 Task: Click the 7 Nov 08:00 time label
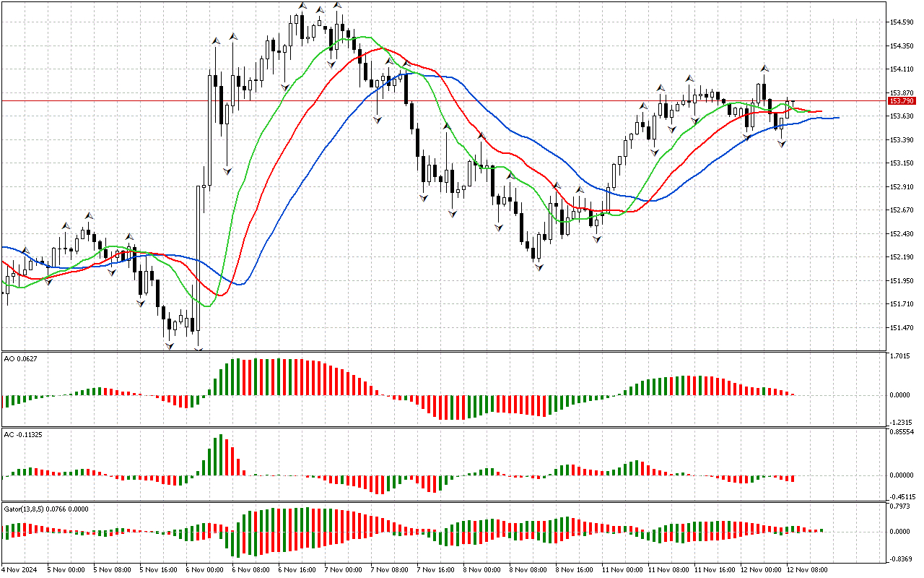point(391,569)
